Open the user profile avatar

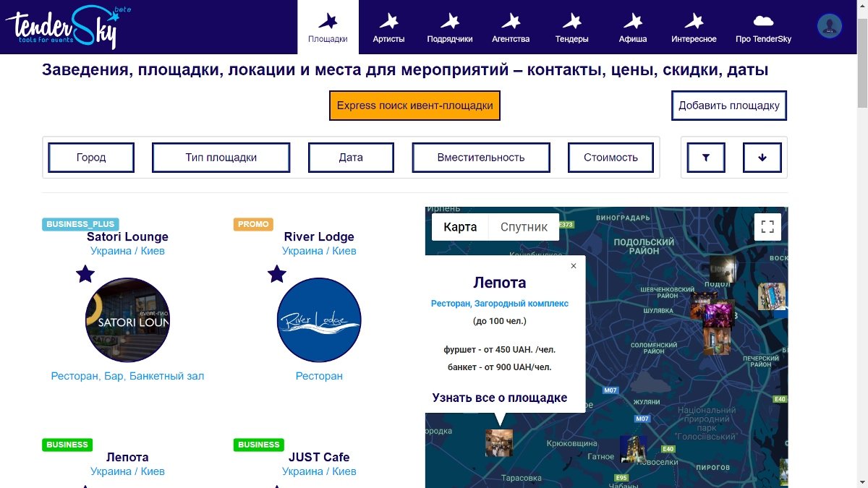click(x=829, y=26)
